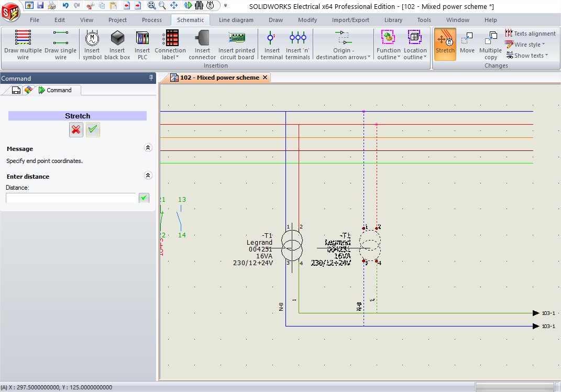Click Insert 'n' terminals icon

pyautogui.click(x=298, y=44)
